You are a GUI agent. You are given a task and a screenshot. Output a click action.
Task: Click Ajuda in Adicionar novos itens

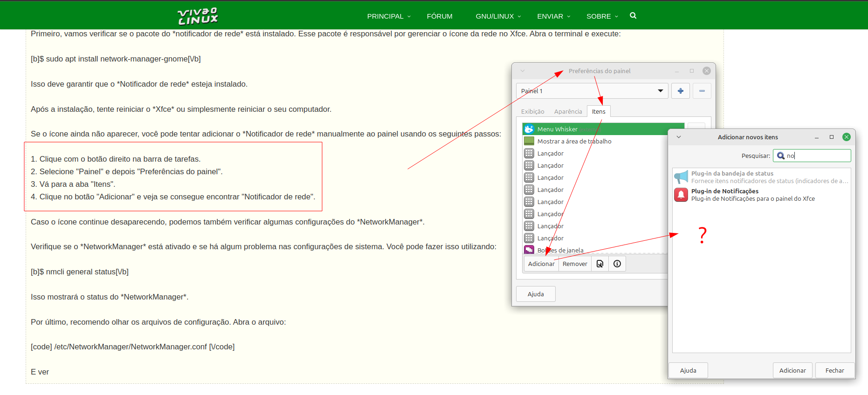click(688, 370)
